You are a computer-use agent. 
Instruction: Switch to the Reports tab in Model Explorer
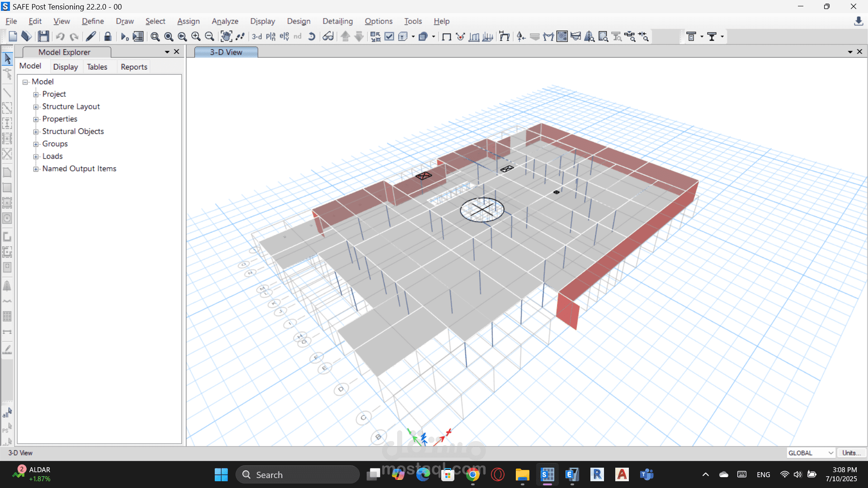click(x=134, y=67)
